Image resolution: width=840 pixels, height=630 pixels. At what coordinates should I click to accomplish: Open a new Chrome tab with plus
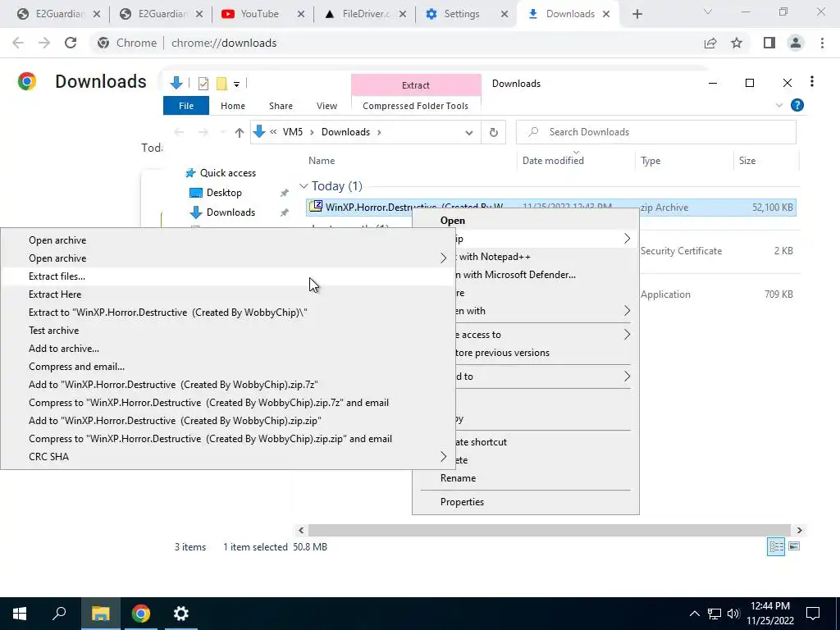(637, 14)
